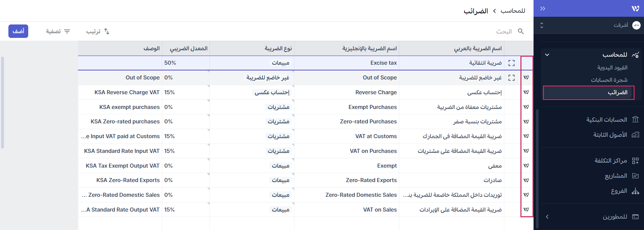Click the search magnifier icon
This screenshot has height=230, width=644.
coord(521,31)
